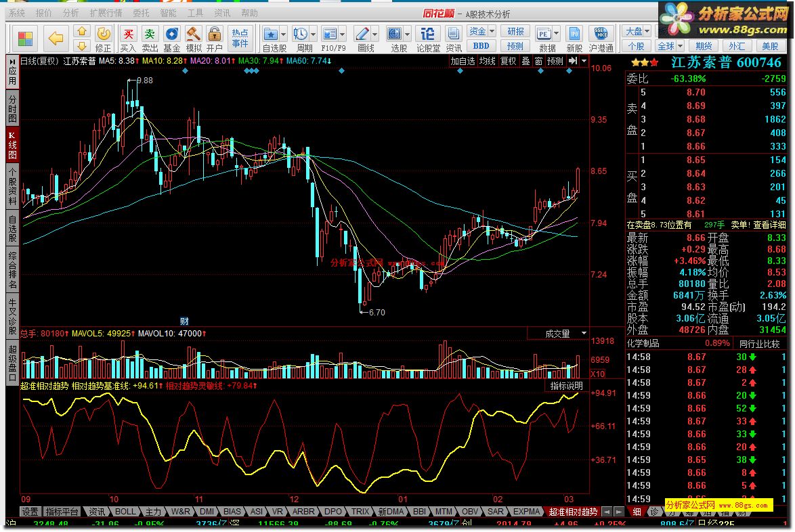The image size is (795, 532).
Task: Click the 细 detail tab below trades
Action: point(637,512)
